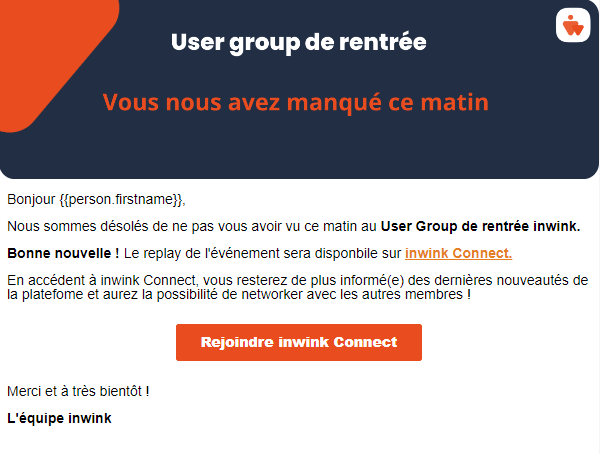Click the "User group de rentrée" banner title

click(x=298, y=42)
